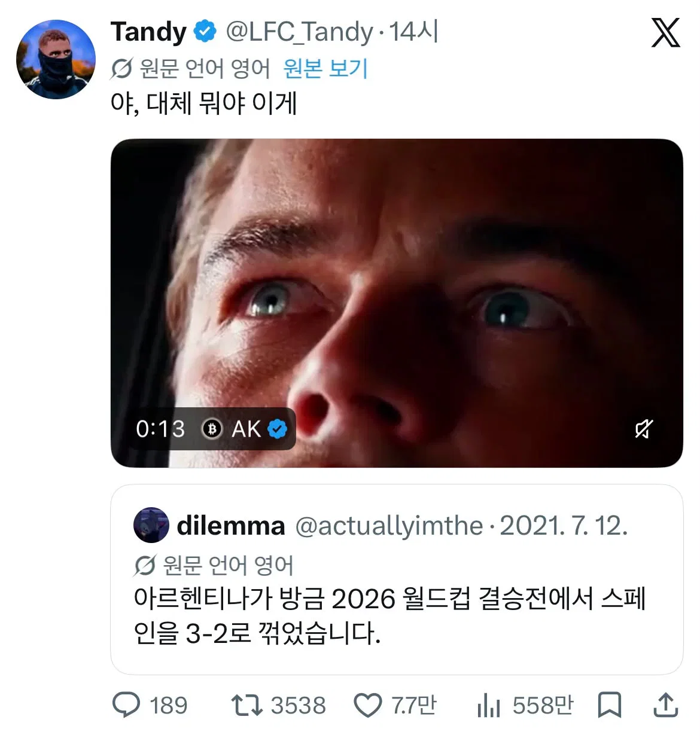Click the @actuallyimthe handle
Image resolution: width=700 pixels, height=744 pixels.
[389, 526]
